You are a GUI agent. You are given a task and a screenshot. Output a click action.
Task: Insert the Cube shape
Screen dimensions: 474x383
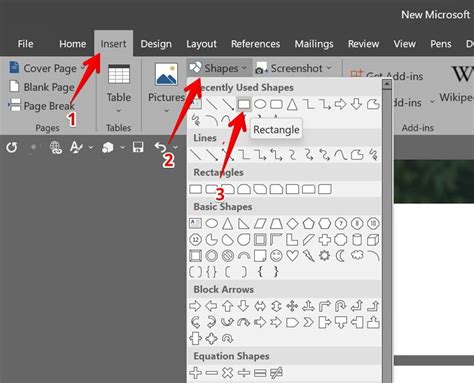pos(373,240)
